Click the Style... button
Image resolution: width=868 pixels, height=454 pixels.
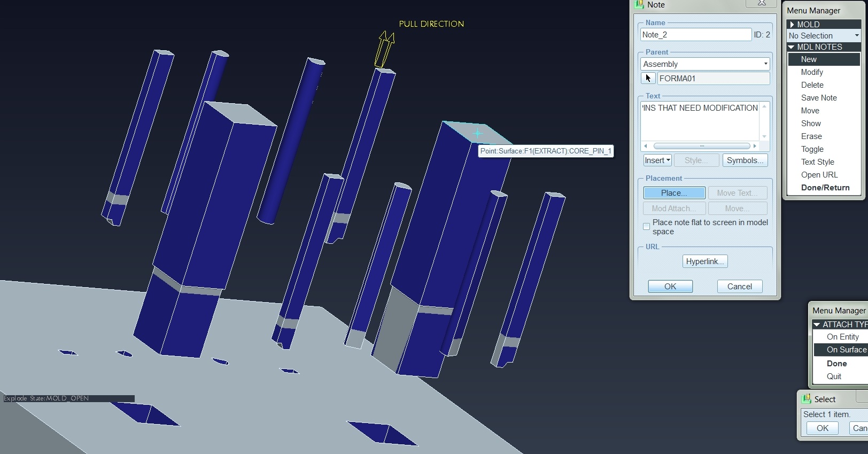point(696,160)
